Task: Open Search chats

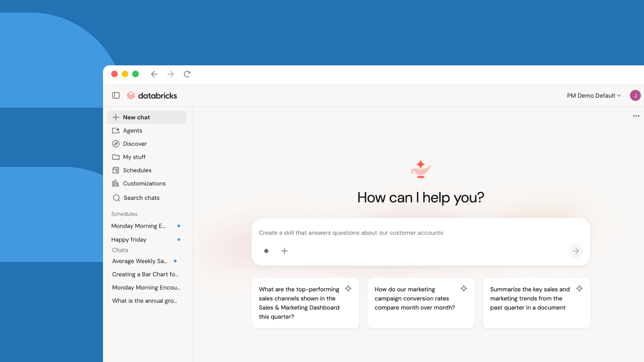Action: coord(146,198)
